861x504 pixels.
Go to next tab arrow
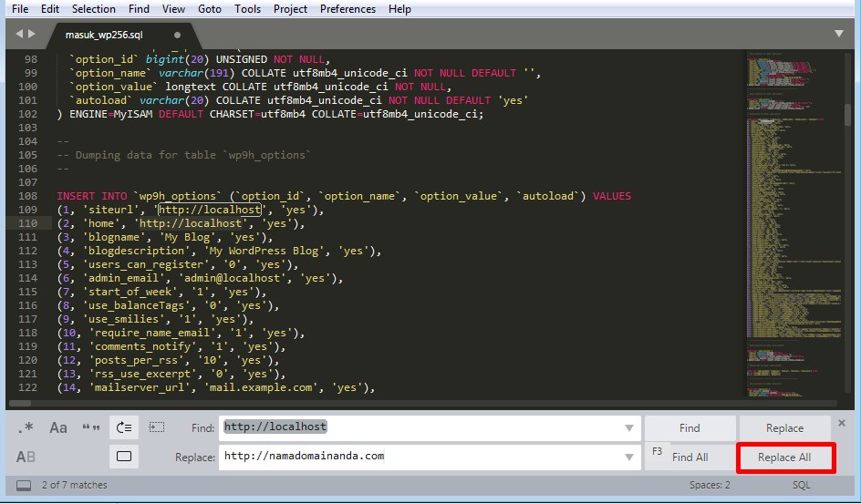click(x=32, y=34)
